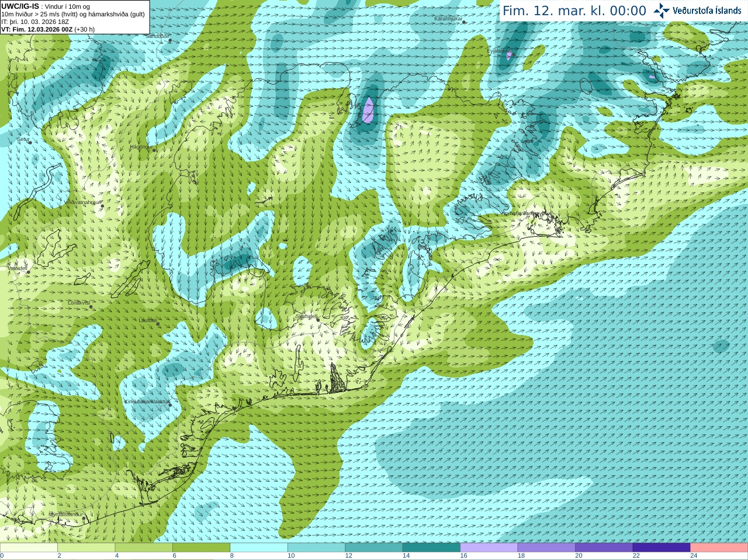The width and height of the screenshot is (748, 560).
Task: Select the 16–18 m/s lavender swatch
Action: pos(489,548)
